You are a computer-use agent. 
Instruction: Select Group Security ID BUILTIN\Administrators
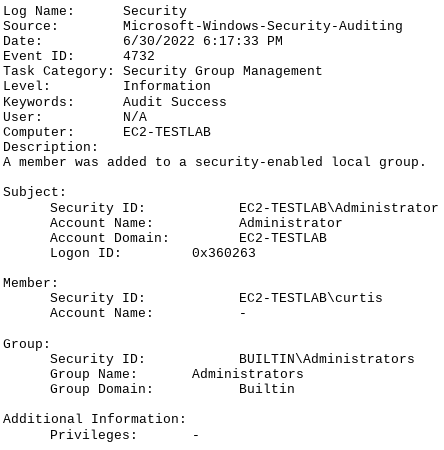tap(327, 359)
